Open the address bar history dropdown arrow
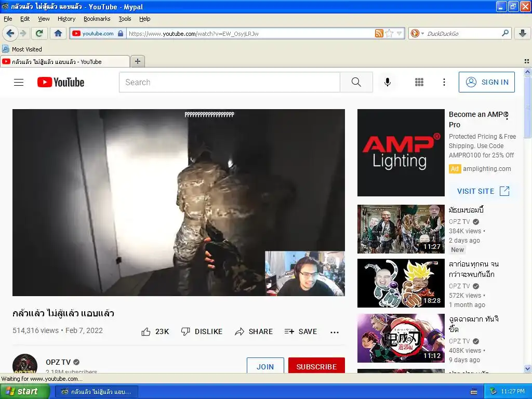 click(400, 33)
